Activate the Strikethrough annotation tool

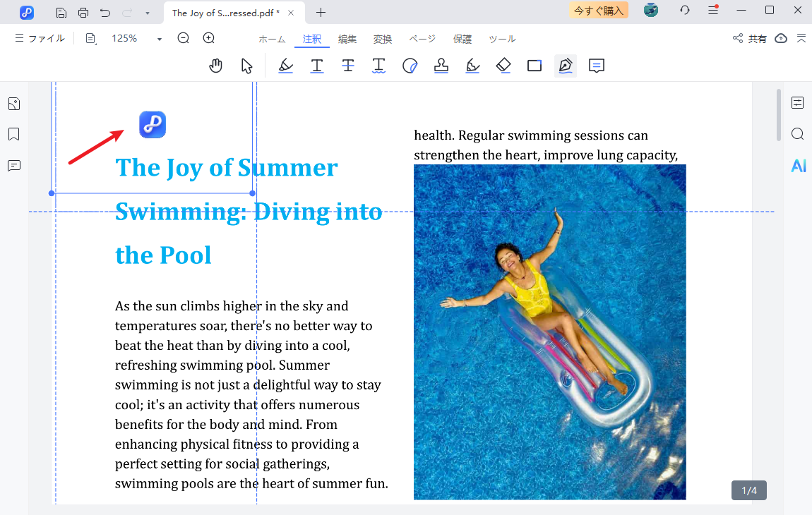click(x=348, y=66)
